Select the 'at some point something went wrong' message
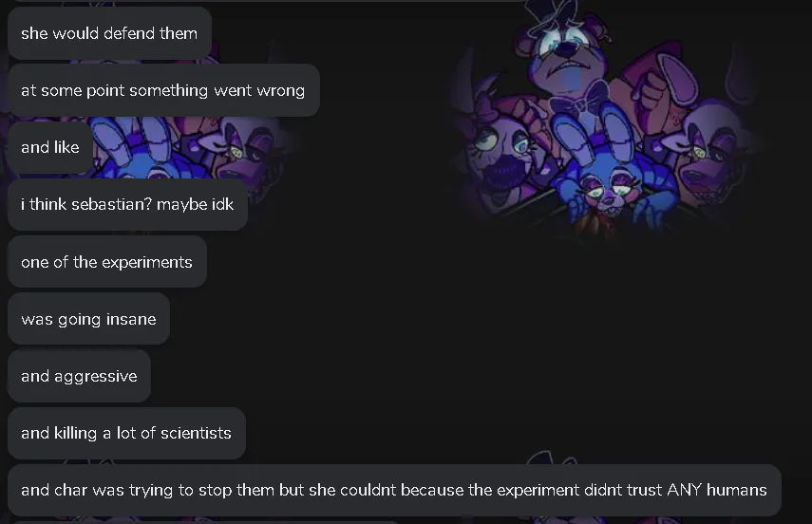 coord(163,90)
